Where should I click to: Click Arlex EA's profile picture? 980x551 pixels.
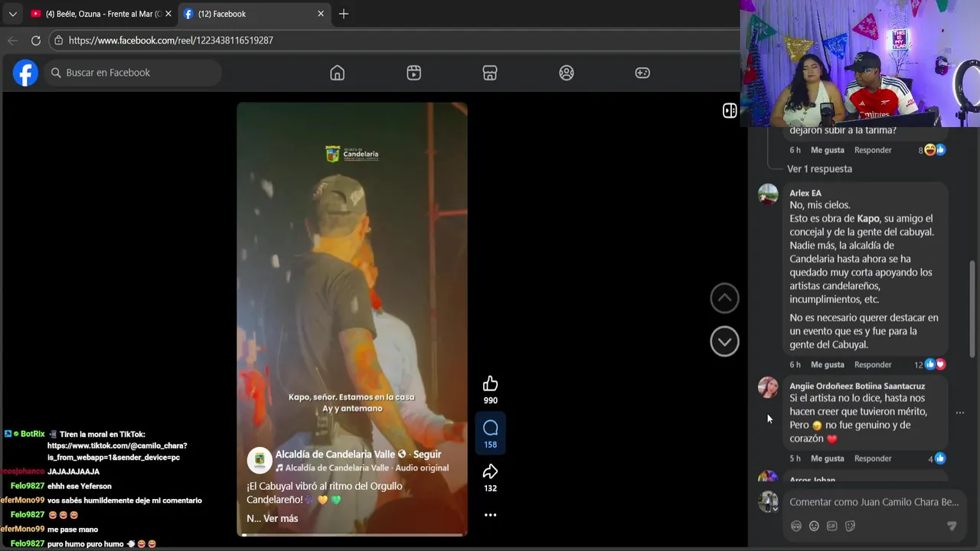point(768,194)
